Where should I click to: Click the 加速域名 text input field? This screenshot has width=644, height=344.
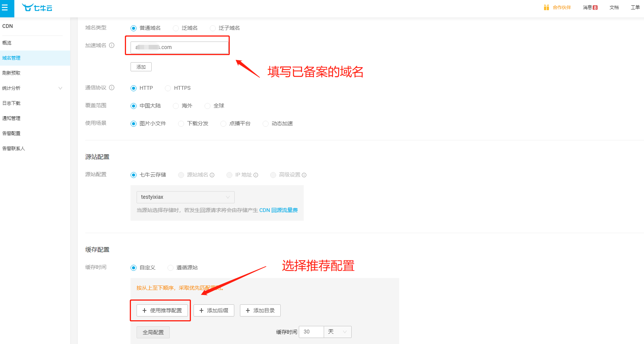coord(180,47)
